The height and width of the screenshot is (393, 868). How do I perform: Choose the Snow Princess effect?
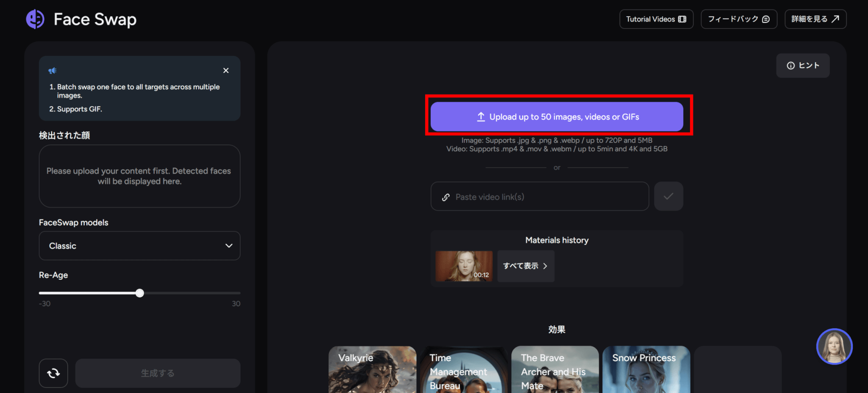click(646, 369)
